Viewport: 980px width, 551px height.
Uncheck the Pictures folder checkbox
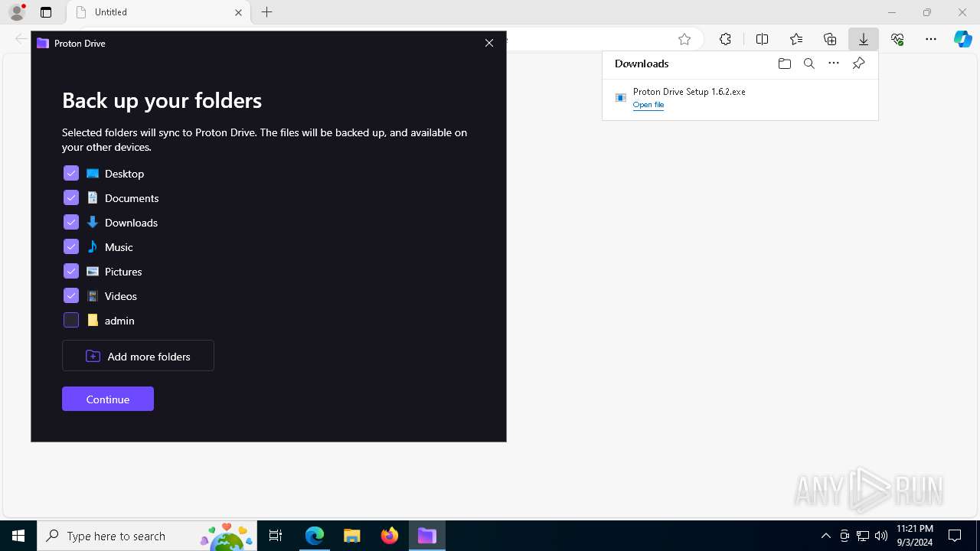pos(71,272)
